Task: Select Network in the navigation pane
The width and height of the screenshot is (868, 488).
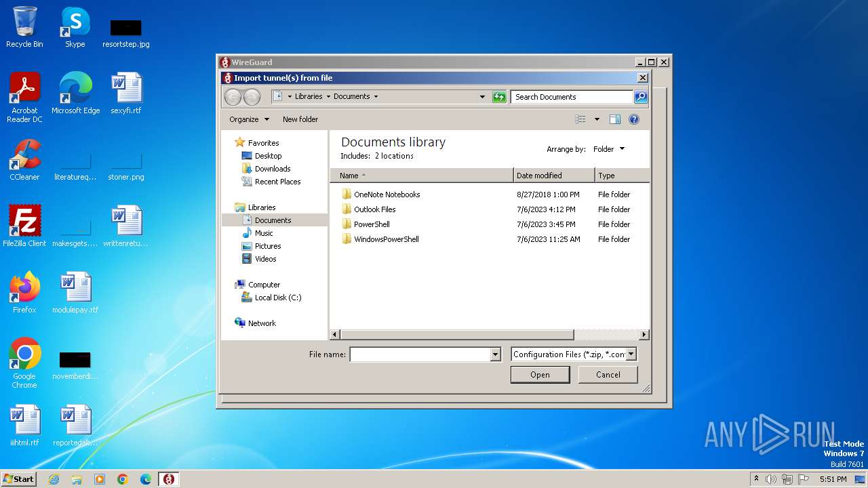Action: (262, 323)
